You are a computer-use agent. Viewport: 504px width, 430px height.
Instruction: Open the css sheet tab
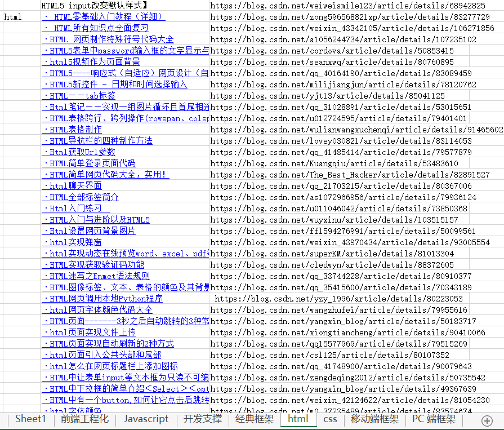pyautogui.click(x=330, y=419)
